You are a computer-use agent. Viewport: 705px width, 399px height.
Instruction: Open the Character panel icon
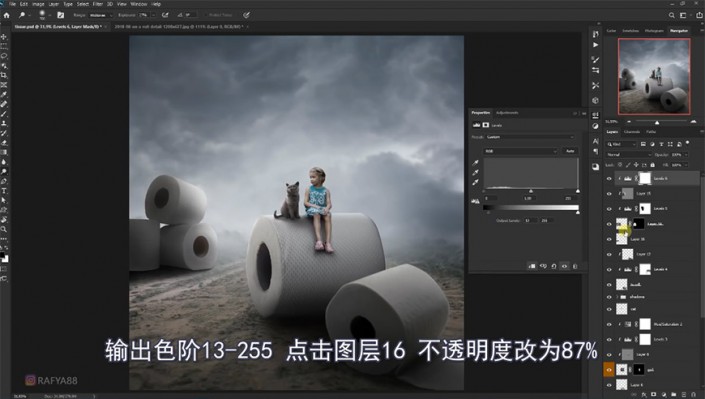tap(595, 141)
